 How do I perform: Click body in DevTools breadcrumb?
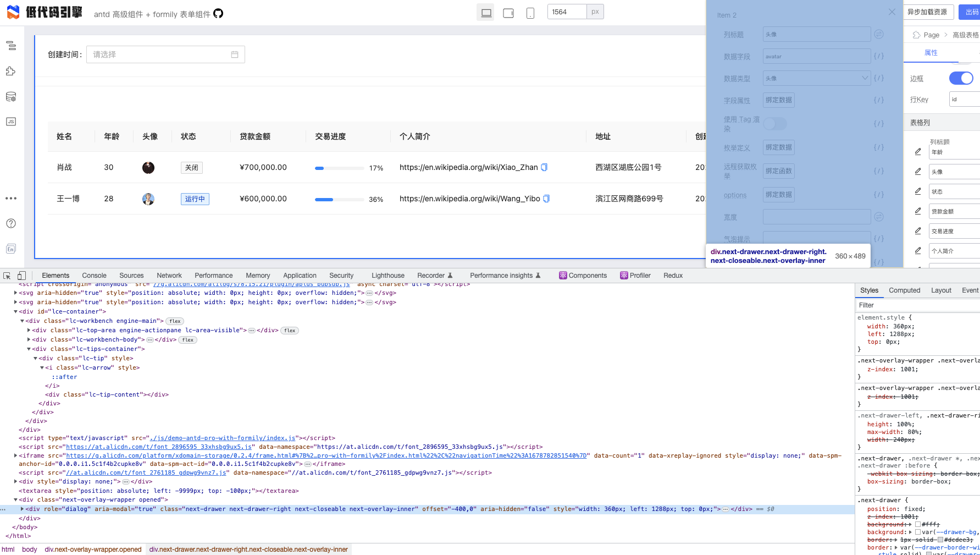click(x=30, y=549)
